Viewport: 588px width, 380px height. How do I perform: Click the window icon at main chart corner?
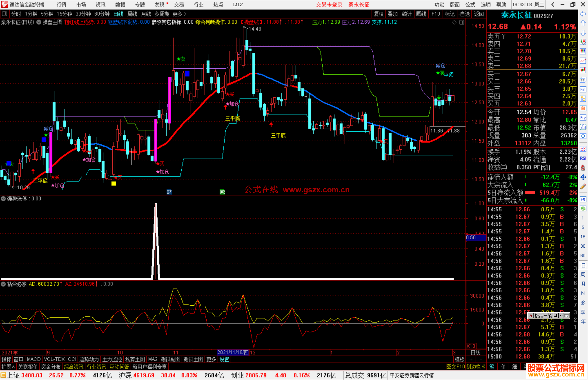[462, 22]
